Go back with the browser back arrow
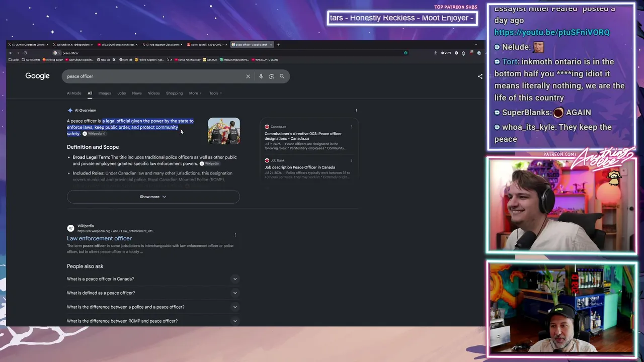The image size is (644, 362). coord(11,53)
